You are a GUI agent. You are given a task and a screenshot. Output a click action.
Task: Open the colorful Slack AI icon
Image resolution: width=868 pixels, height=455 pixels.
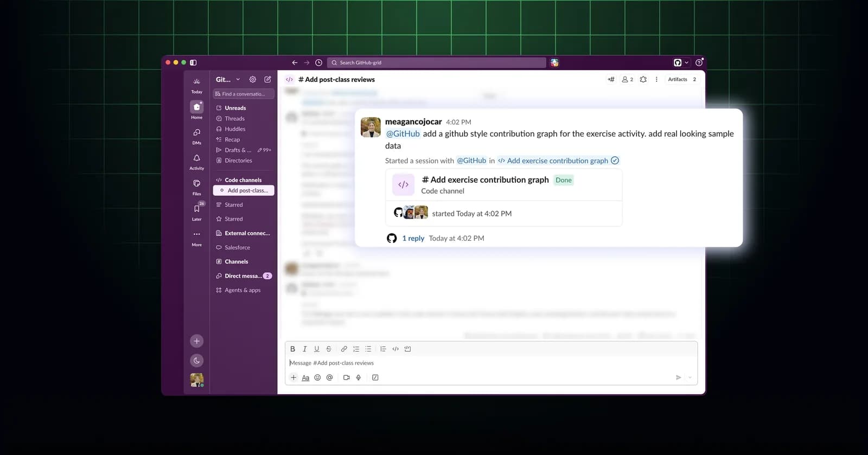click(x=554, y=62)
